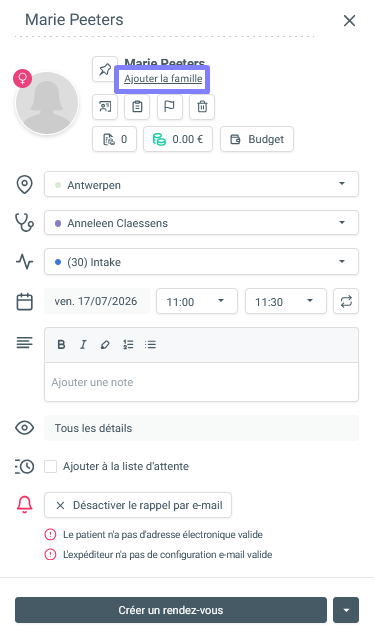Click the highlighter eraser icon
374x640 pixels.
(105, 344)
